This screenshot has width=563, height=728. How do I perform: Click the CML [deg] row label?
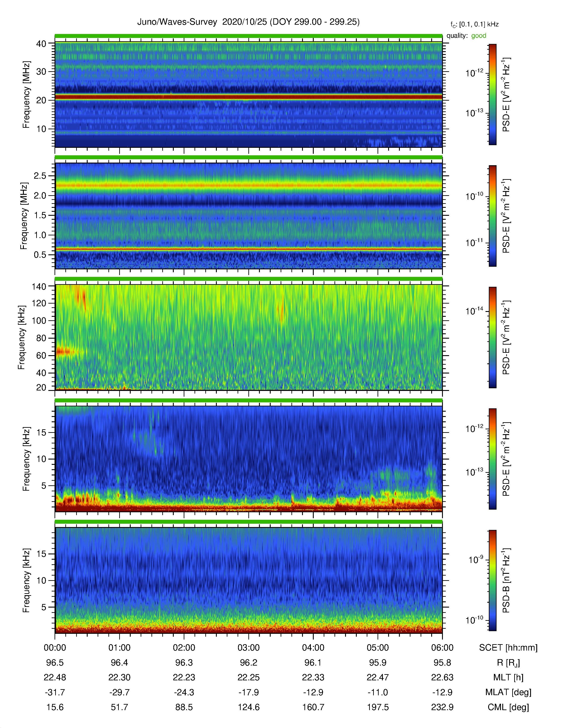[x=508, y=707]
